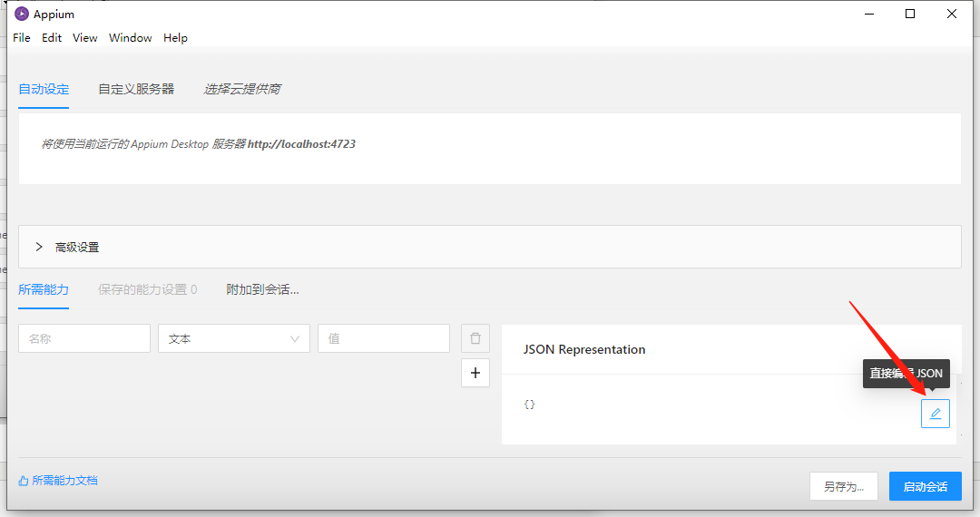The height and width of the screenshot is (517, 980).
Task: Select the 保存的能力设置 tab
Action: (x=148, y=289)
